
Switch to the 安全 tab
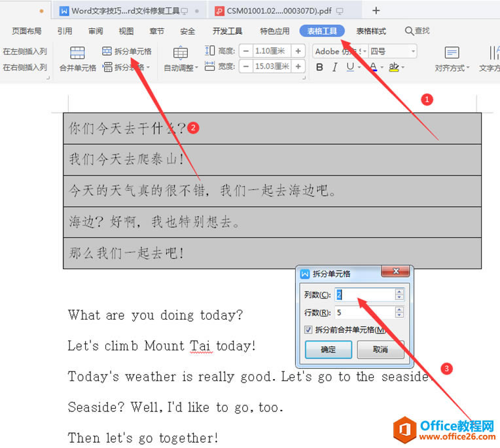187,31
